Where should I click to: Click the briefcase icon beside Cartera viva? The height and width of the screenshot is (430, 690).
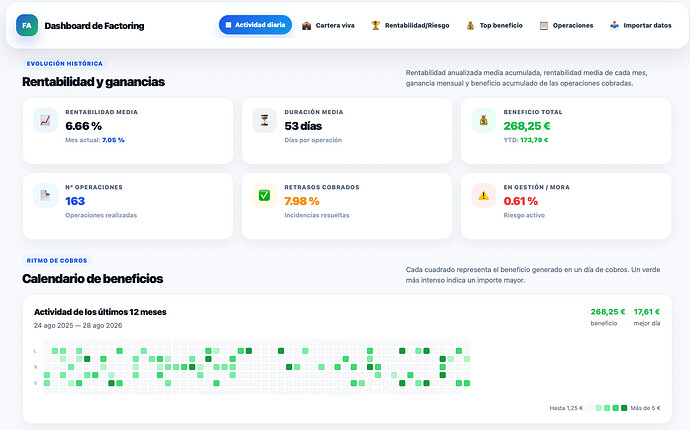point(306,26)
